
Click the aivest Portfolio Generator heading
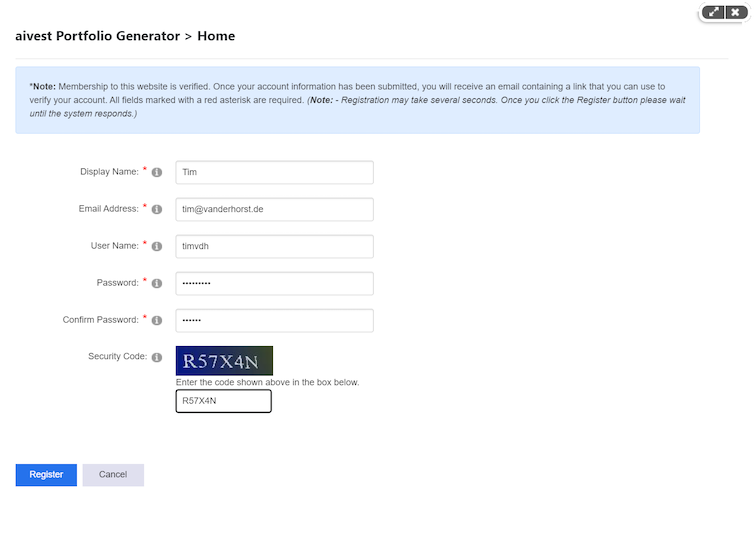tap(125, 36)
